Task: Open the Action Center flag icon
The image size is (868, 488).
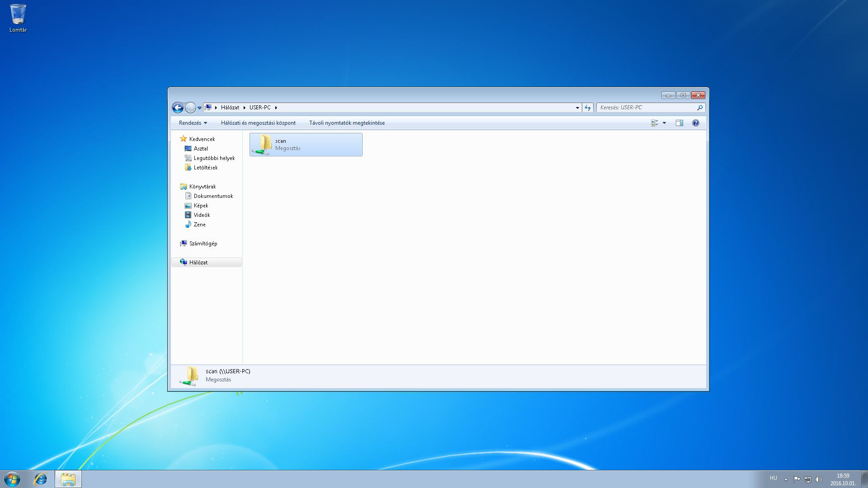Action: click(797, 479)
